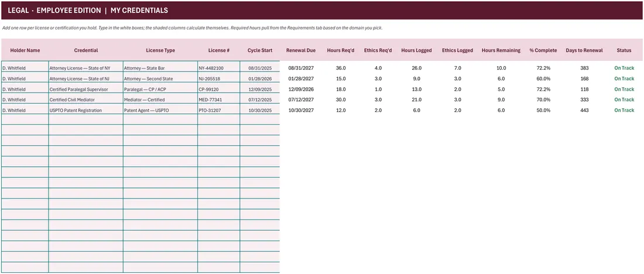Select the Credential column header
This screenshot has width=644, height=274.
86,50
